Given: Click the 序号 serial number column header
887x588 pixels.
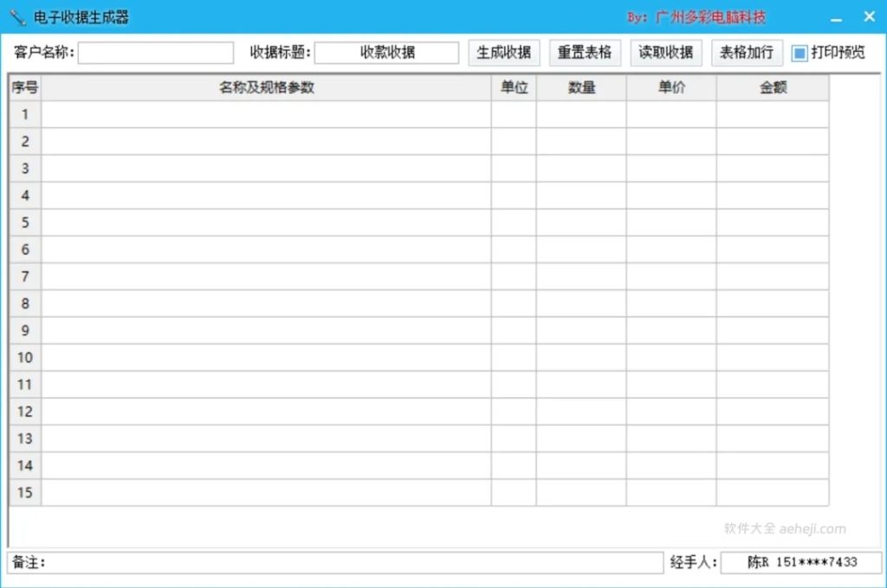Looking at the screenshot, I should tap(24, 87).
